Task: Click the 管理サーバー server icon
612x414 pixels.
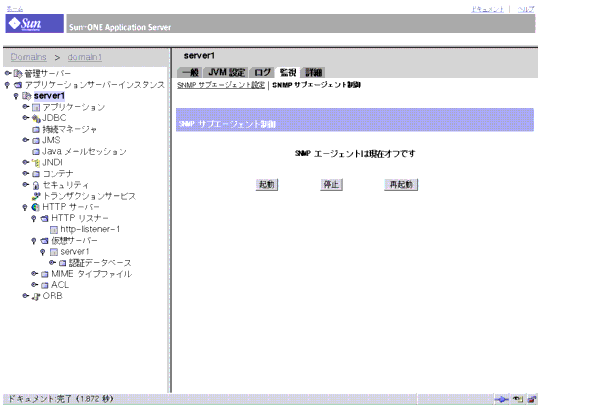Action: coord(18,73)
